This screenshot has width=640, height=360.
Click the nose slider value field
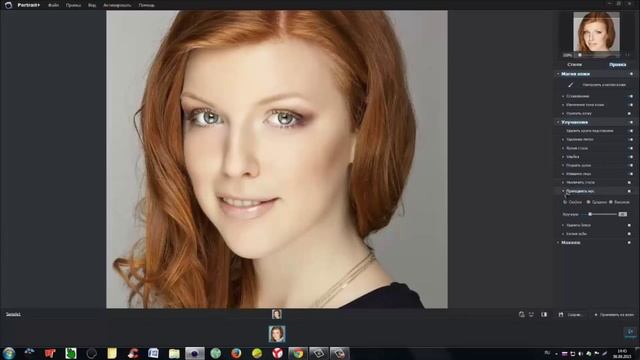(x=622, y=214)
